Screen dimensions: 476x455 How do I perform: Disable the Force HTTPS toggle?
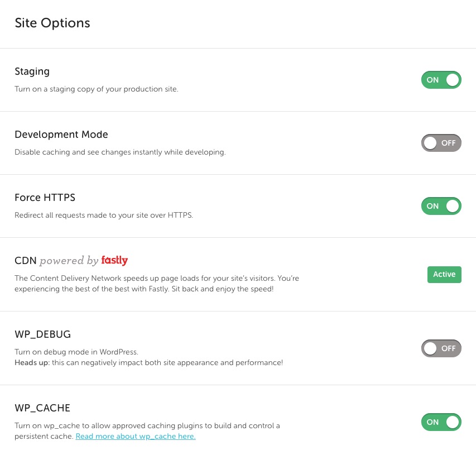[x=441, y=206]
